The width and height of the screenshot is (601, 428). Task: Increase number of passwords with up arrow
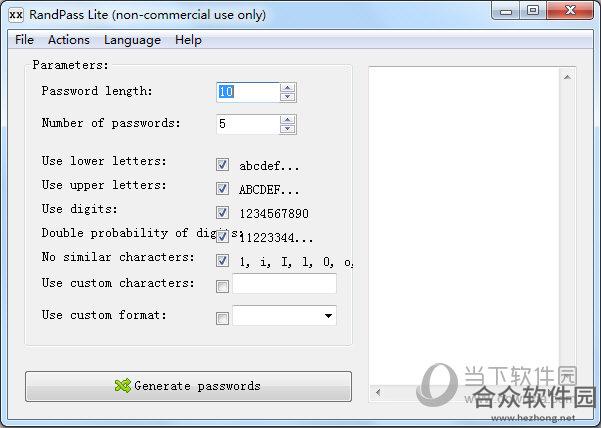pyautogui.click(x=288, y=120)
